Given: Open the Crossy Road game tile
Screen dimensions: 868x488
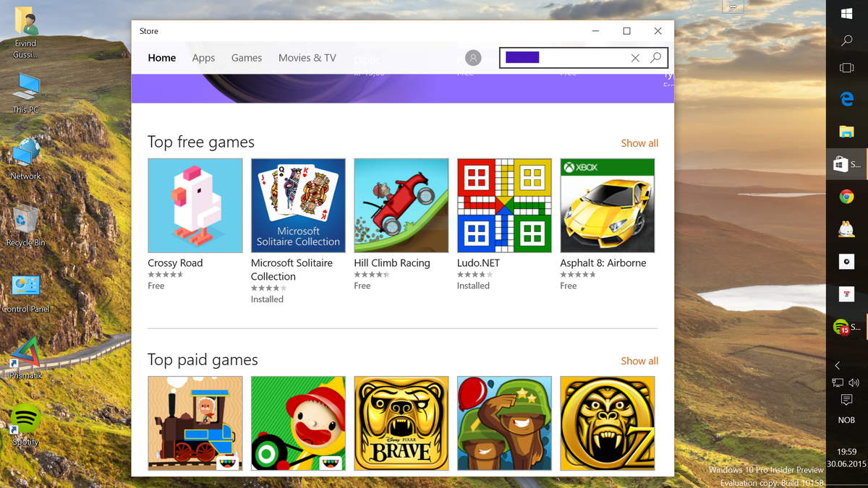Looking at the screenshot, I should (x=195, y=205).
